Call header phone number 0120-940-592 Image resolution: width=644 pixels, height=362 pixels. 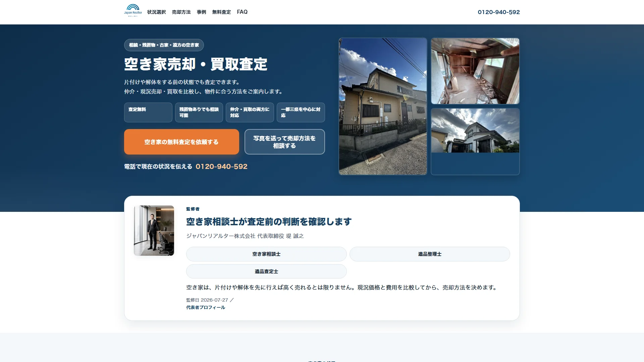coord(499,12)
